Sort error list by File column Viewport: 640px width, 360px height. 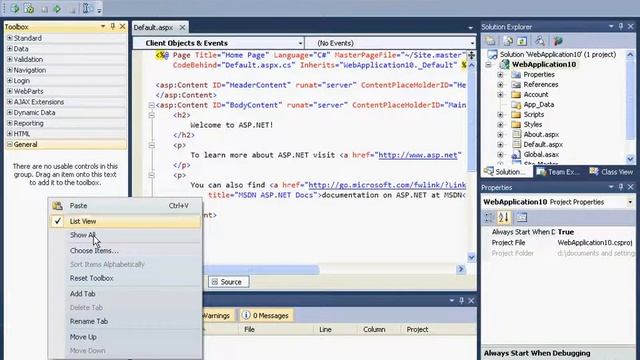click(276, 329)
